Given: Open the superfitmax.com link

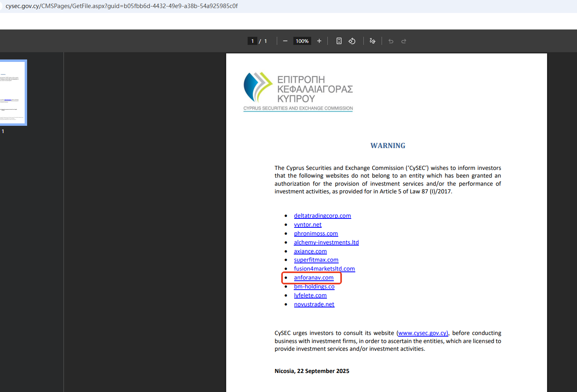Looking at the screenshot, I should [316, 260].
